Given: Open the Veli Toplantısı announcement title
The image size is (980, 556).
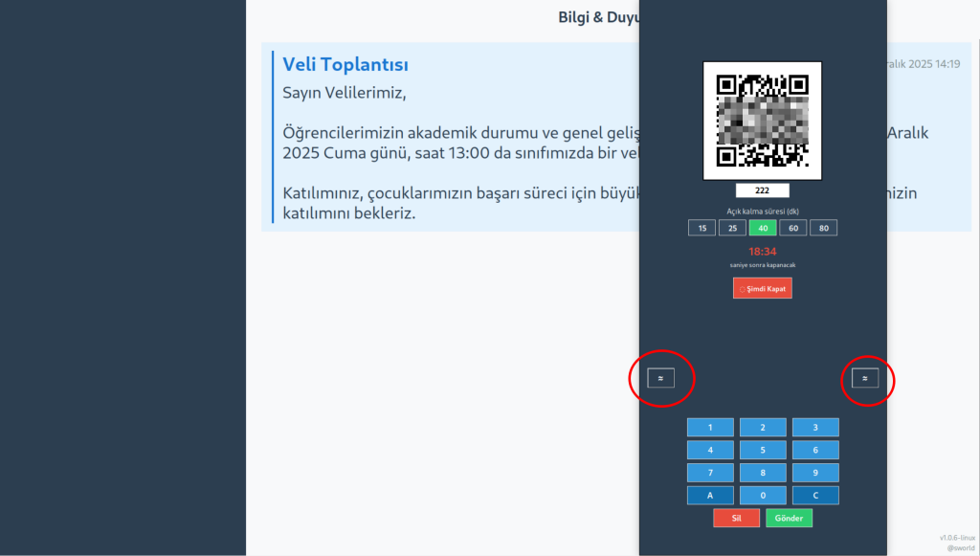Looking at the screenshot, I should click(x=345, y=65).
